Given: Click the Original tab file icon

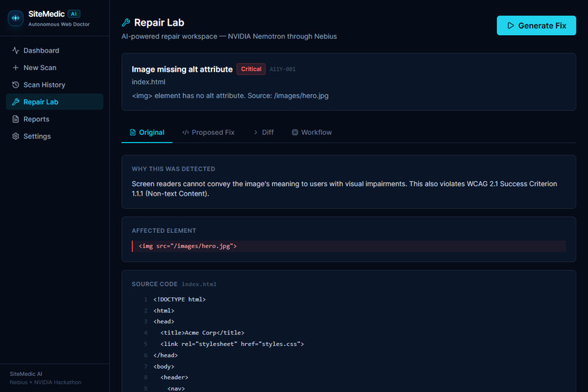Looking at the screenshot, I should point(132,132).
